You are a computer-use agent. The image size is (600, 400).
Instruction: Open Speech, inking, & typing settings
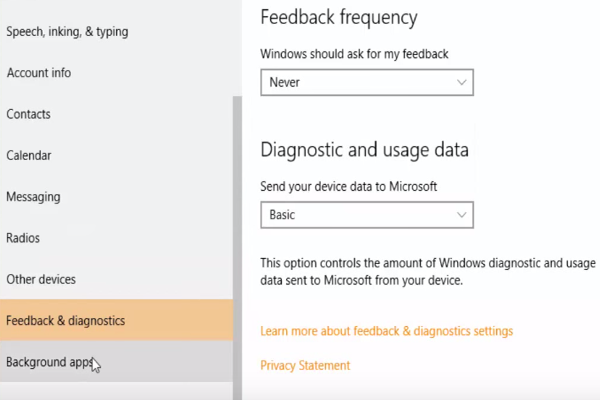67,31
